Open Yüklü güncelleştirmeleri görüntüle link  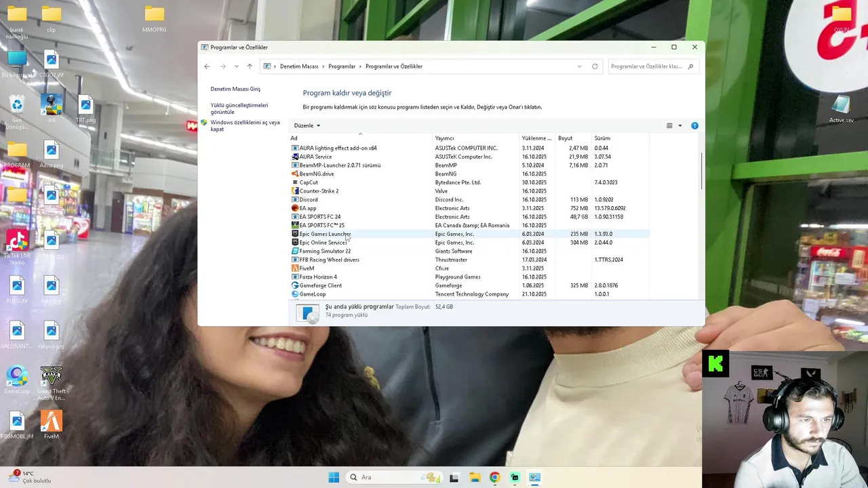[x=239, y=108]
